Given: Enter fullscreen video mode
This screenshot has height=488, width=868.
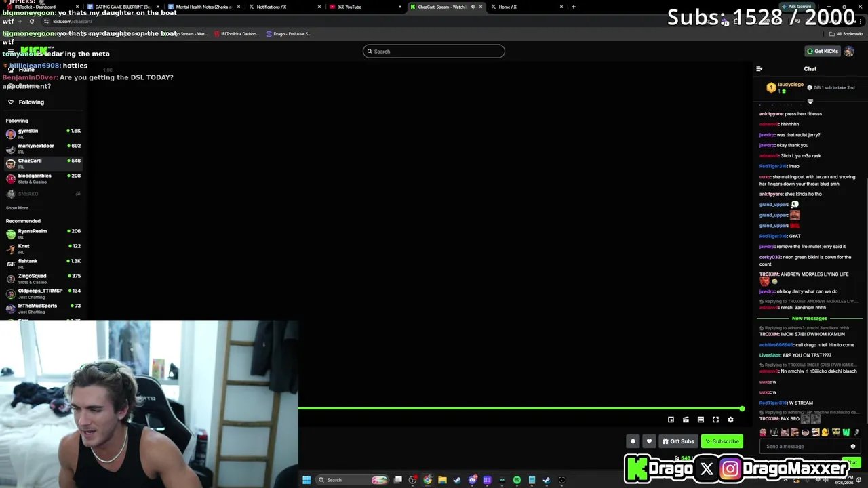Looking at the screenshot, I should tap(715, 420).
